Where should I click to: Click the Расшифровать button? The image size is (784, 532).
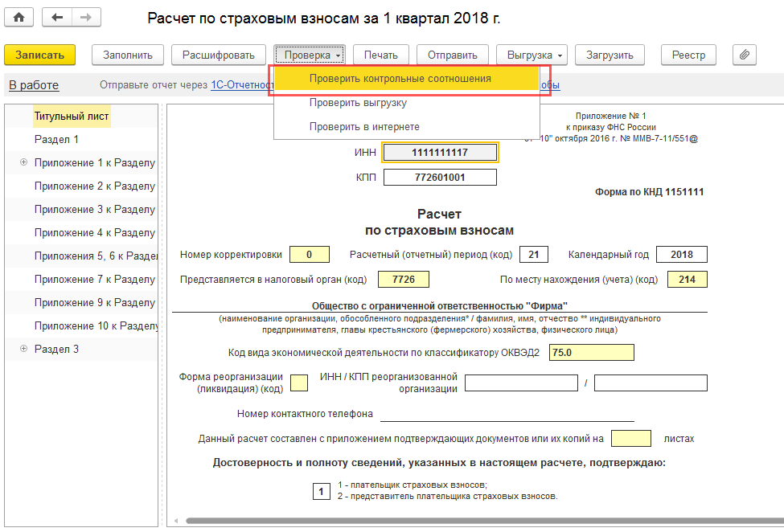(x=219, y=55)
